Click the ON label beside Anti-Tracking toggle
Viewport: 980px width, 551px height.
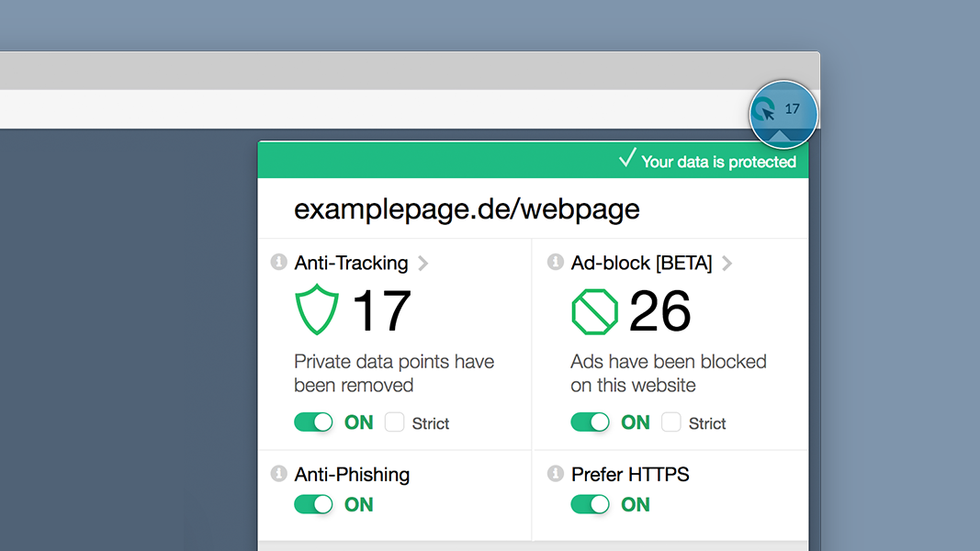click(359, 422)
